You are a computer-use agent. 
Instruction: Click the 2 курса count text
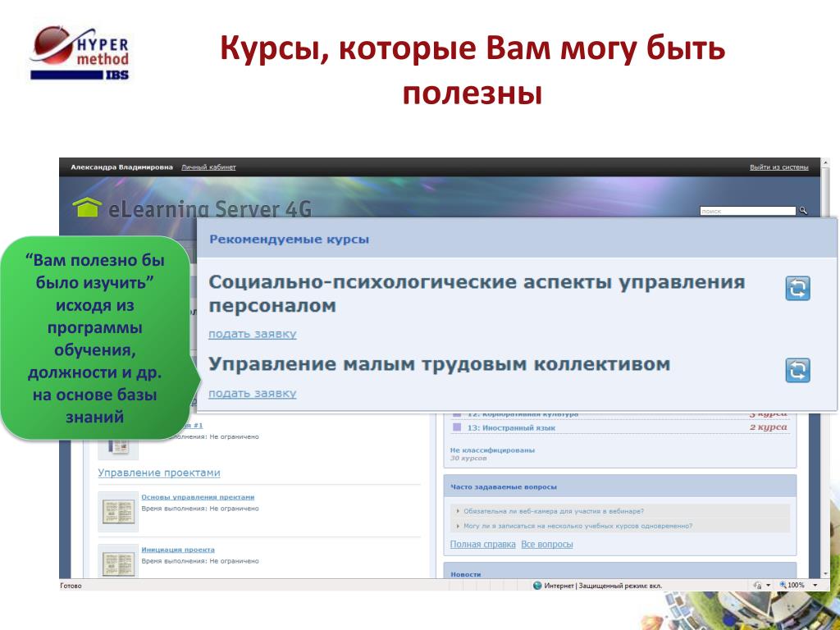coord(768,427)
